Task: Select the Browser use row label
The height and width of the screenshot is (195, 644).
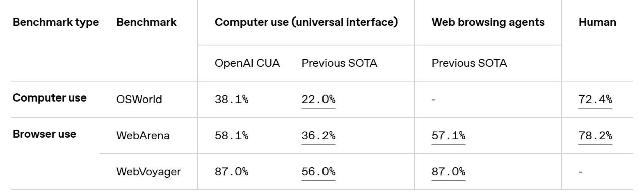Action: coord(44,134)
